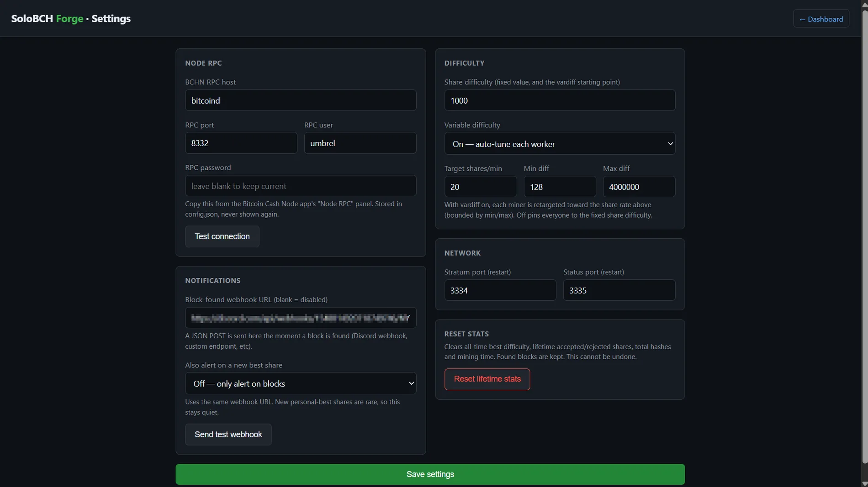
Task: Click the NOTIFICATIONS section heading
Action: click(212, 281)
